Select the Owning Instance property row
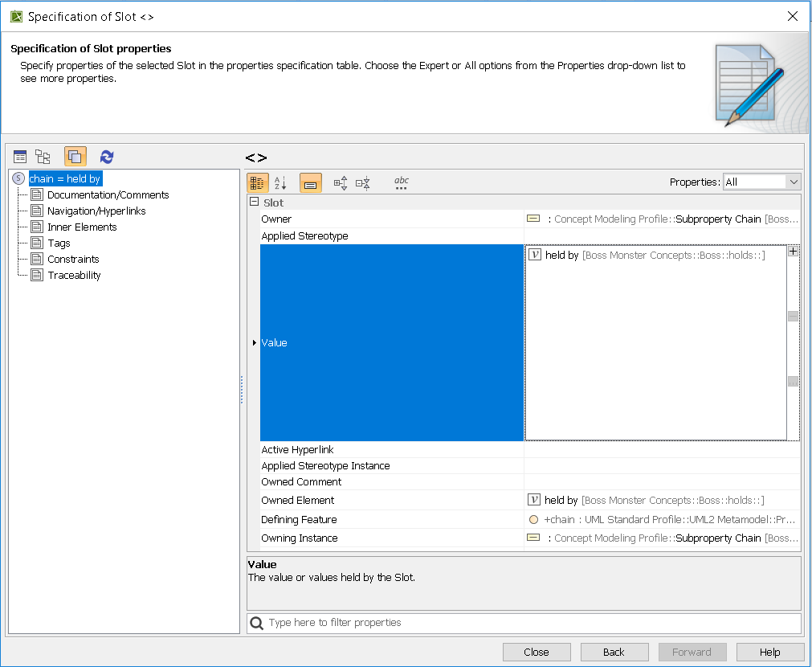Viewport: 812px width, 667px height. (530, 538)
